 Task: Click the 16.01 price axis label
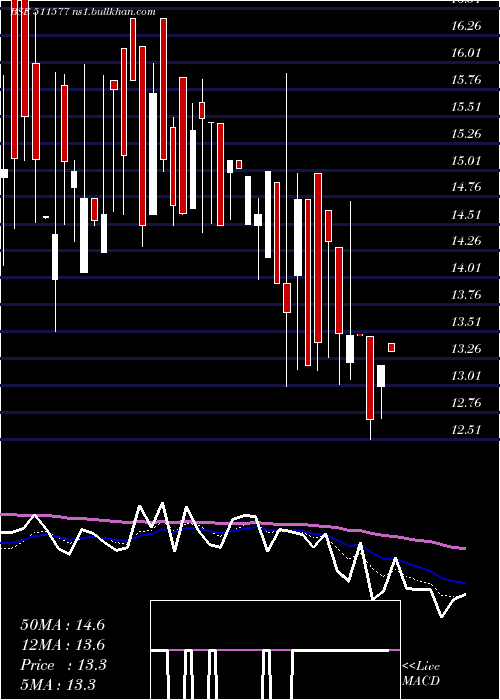click(466, 53)
